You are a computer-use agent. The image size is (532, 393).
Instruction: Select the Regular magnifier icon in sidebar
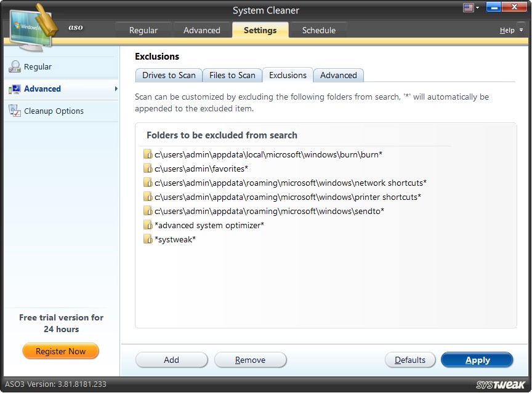pyautogui.click(x=14, y=66)
